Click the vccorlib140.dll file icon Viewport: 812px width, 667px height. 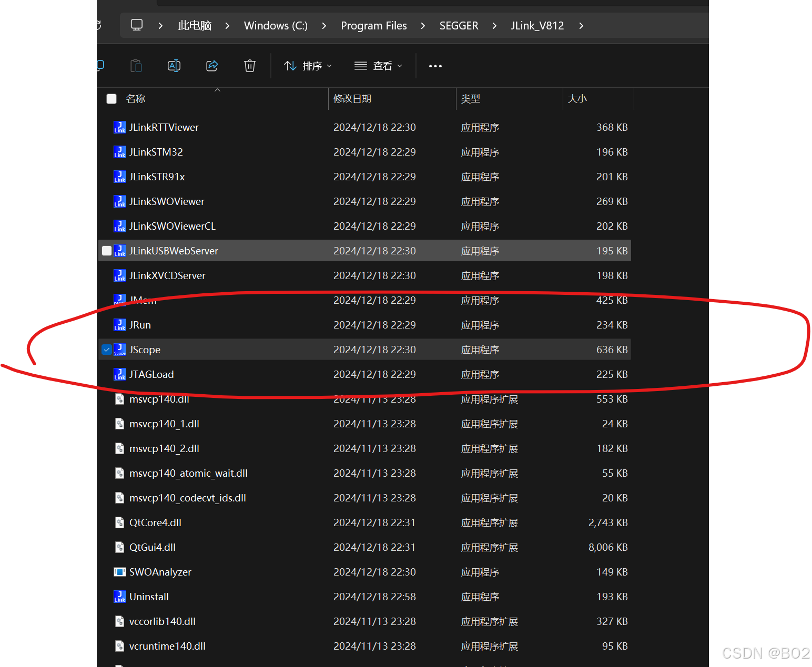pos(120,621)
